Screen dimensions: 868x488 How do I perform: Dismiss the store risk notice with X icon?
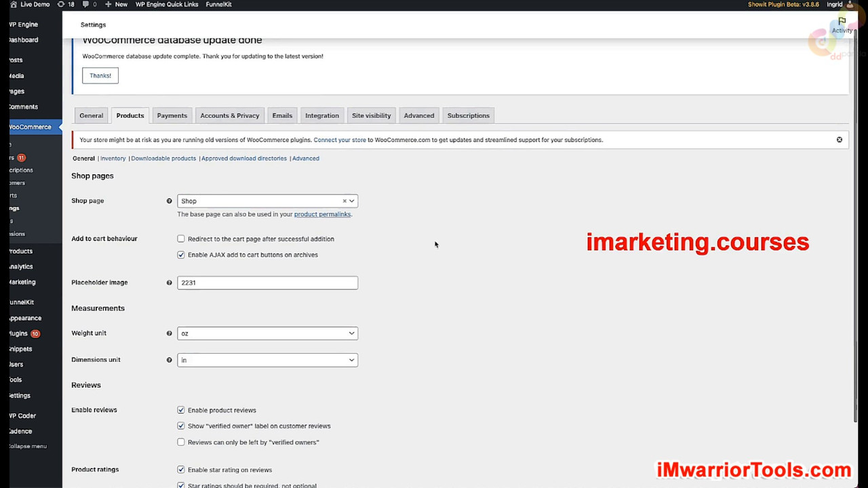tap(840, 140)
